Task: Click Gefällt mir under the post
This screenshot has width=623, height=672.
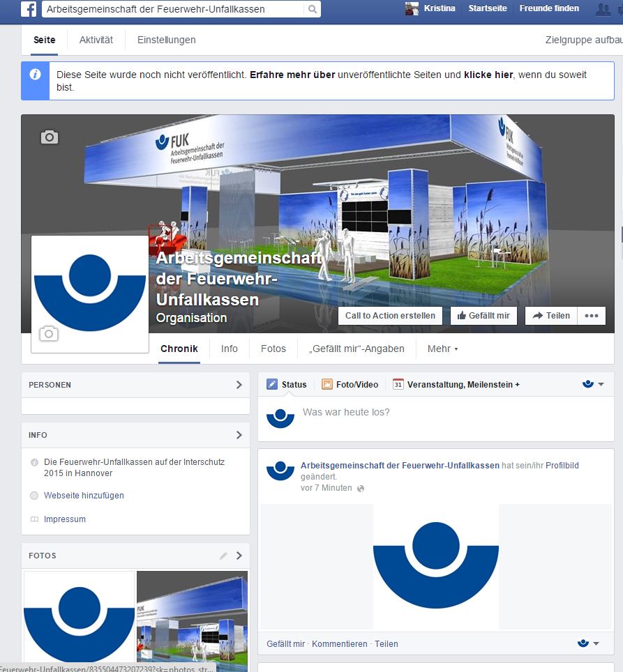Action: 285,643
